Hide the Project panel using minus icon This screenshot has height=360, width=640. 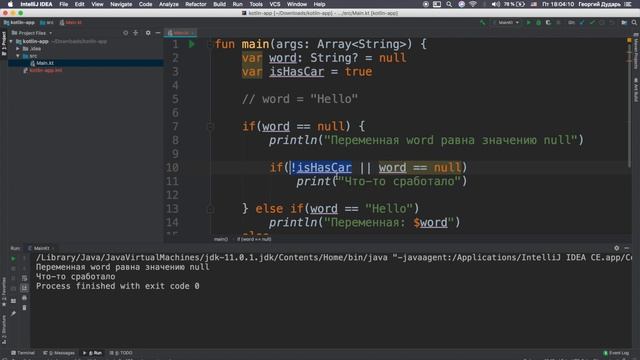[x=158, y=33]
